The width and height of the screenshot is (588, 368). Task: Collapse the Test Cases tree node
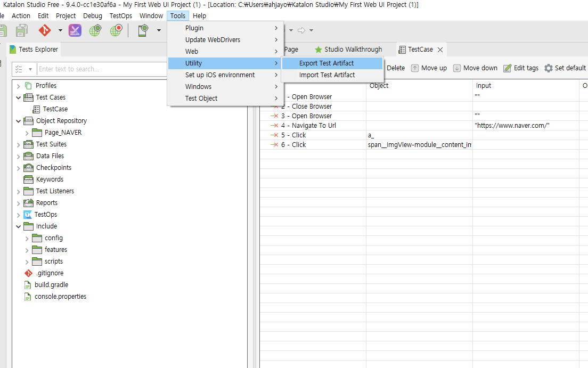pos(18,97)
